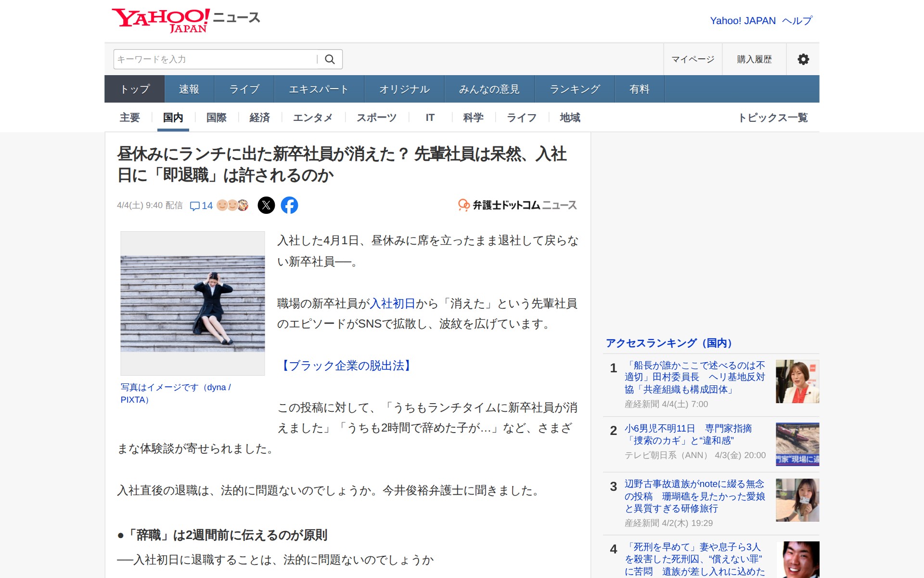Share the article on X
This screenshot has width=924, height=578.
point(267,205)
